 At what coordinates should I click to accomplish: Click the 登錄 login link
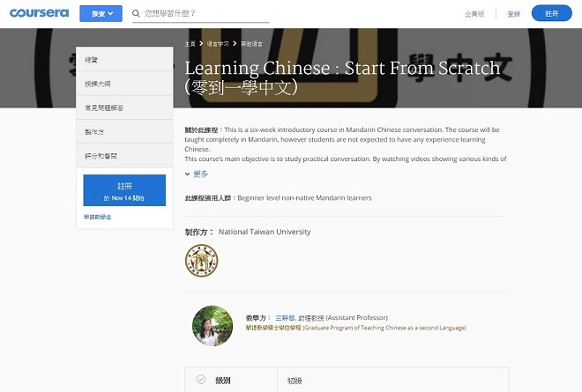coord(514,14)
